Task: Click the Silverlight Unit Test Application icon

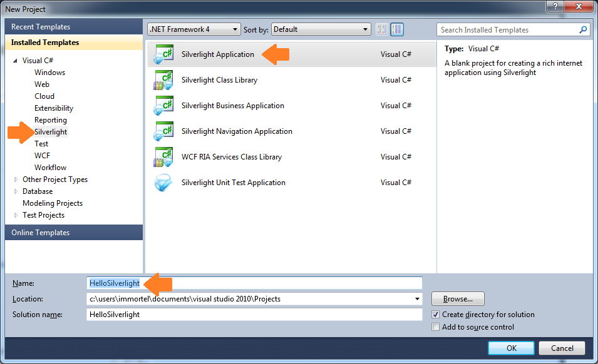Action: 163,183
